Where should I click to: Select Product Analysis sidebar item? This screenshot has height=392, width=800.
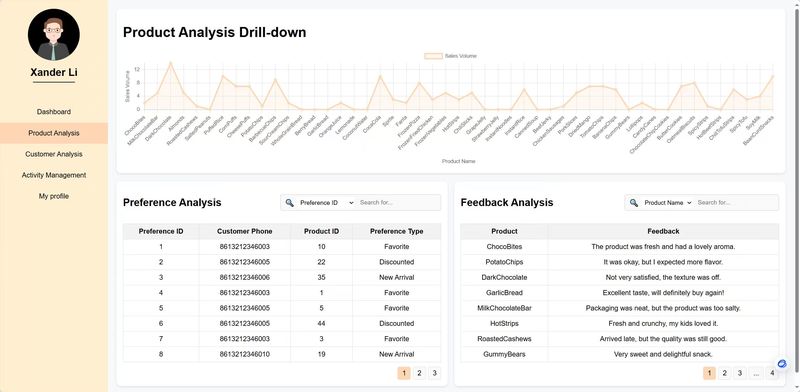[54, 133]
